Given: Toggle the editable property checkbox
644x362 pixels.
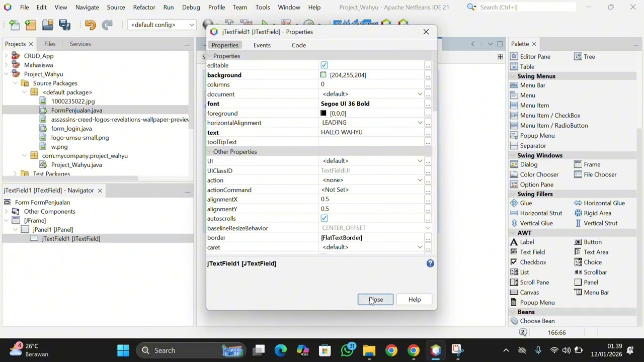Looking at the screenshot, I should click(x=324, y=65).
